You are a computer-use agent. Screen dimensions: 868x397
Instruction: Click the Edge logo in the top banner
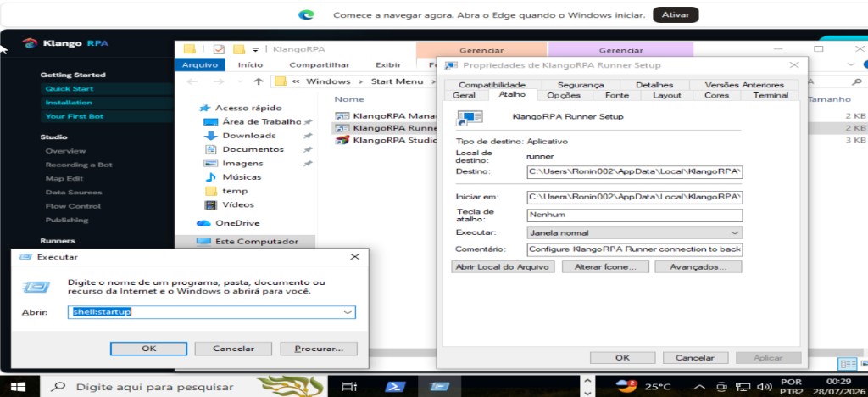click(306, 15)
